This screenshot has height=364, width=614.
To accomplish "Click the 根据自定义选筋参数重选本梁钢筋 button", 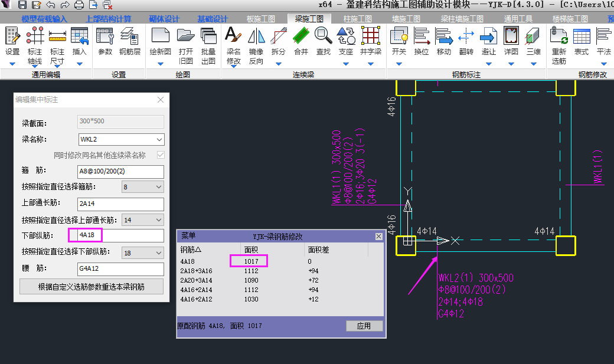I will (x=92, y=287).
